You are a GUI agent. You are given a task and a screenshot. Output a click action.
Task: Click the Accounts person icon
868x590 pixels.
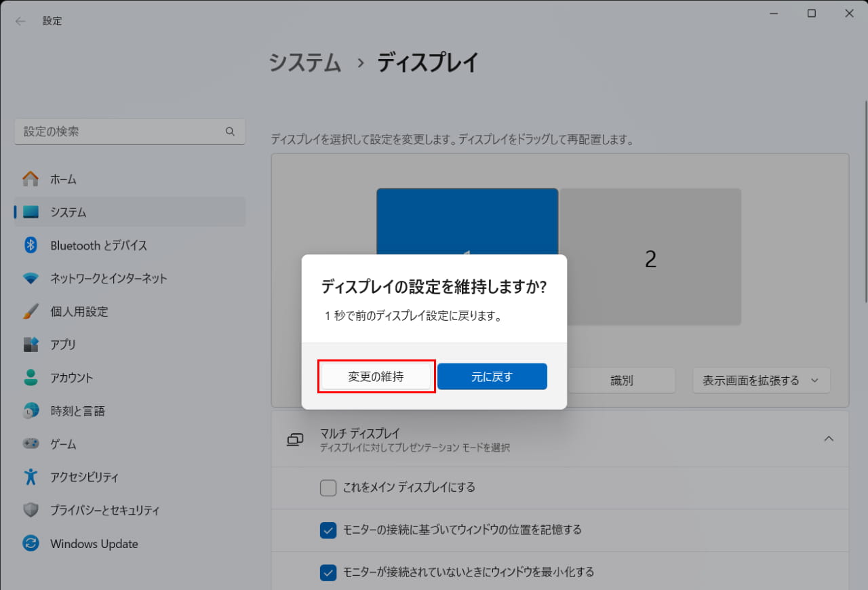[31, 378]
